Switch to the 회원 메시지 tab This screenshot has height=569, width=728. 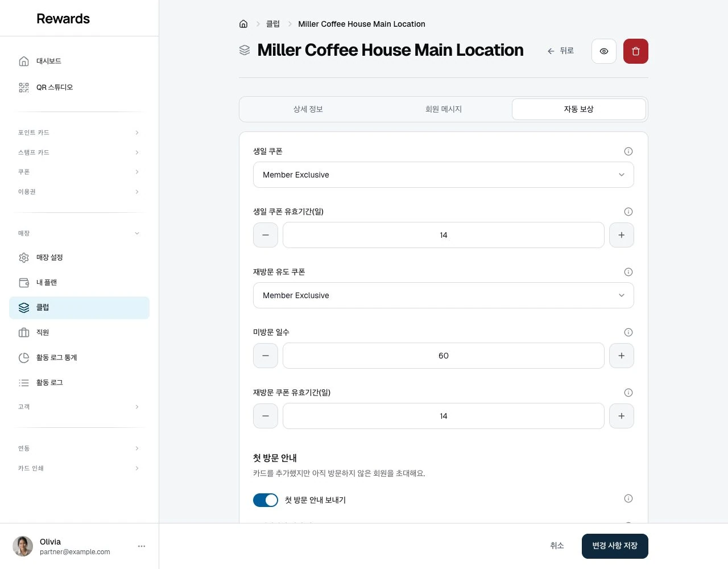pyautogui.click(x=444, y=109)
